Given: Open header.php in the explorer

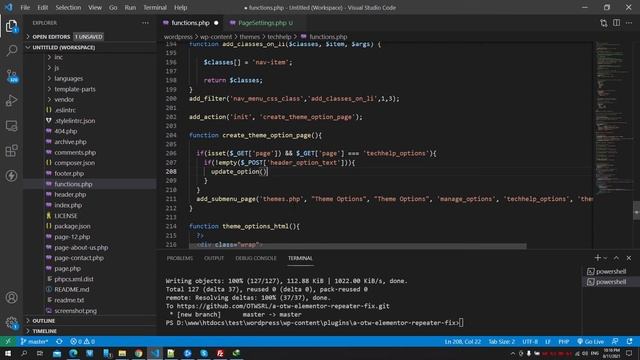Looking at the screenshot, I should tap(70, 194).
